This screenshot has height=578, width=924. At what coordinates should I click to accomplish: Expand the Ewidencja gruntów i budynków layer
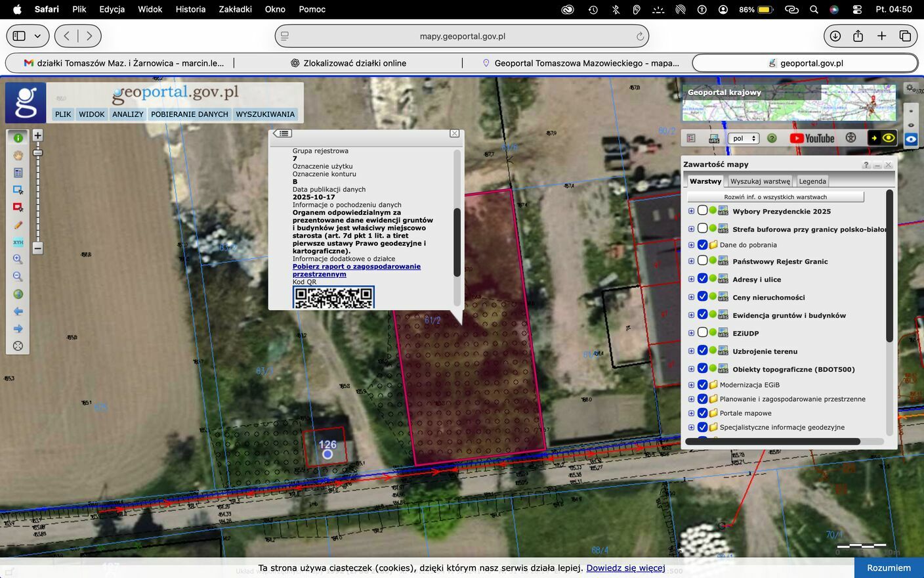(691, 315)
